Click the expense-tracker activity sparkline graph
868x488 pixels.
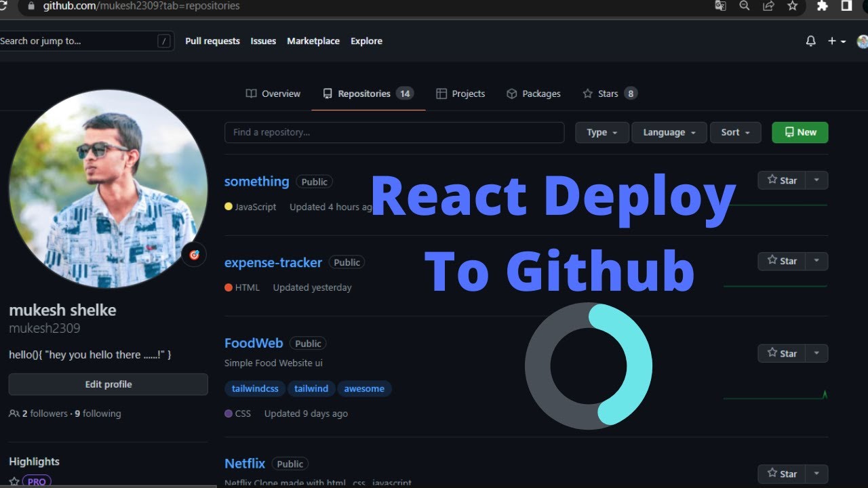(776, 286)
